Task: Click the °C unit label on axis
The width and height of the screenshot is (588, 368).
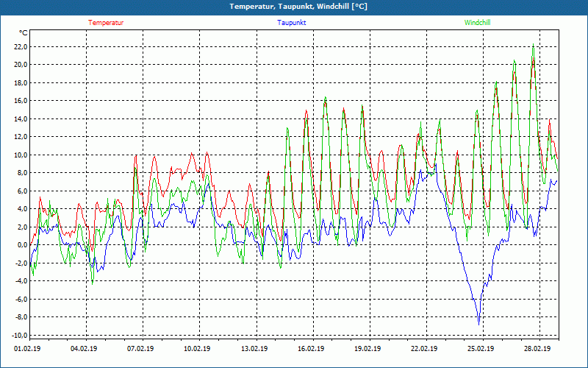Action: click(x=23, y=33)
